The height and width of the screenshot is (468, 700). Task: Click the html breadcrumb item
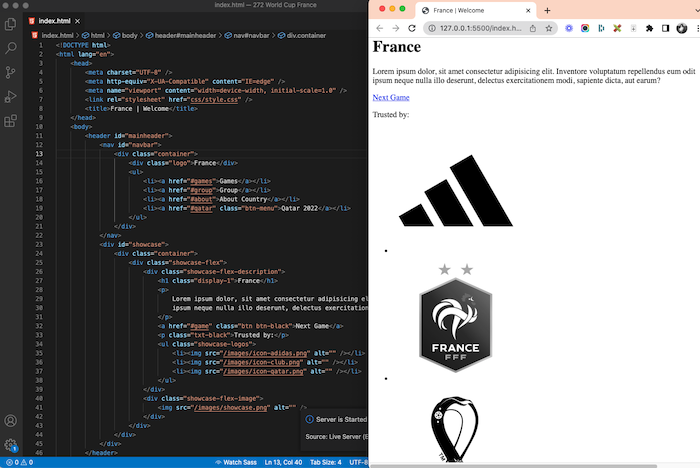click(x=94, y=35)
